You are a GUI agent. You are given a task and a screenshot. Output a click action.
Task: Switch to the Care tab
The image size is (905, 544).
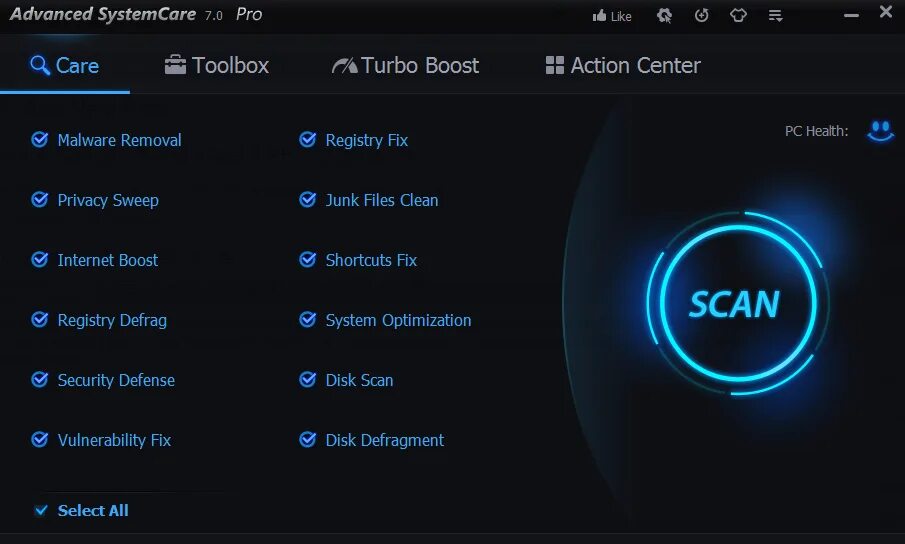65,66
